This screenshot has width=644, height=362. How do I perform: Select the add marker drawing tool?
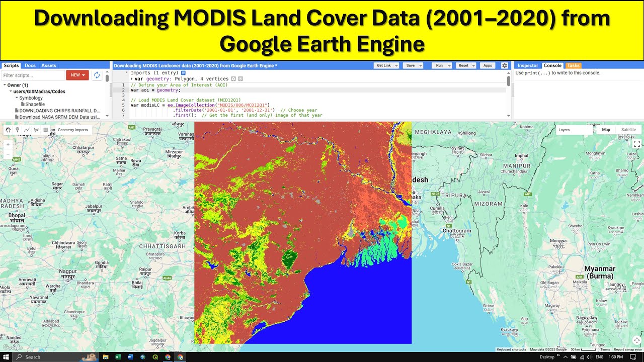click(18, 130)
